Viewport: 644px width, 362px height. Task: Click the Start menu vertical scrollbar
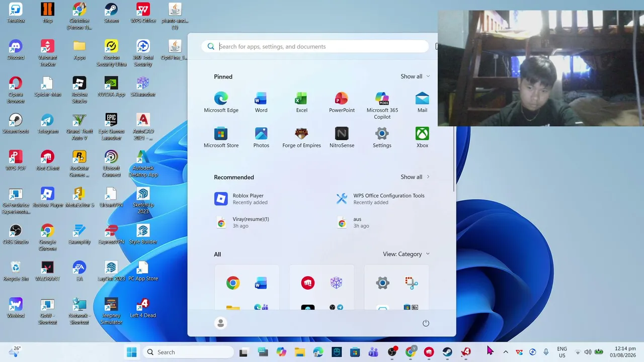tap(454, 158)
